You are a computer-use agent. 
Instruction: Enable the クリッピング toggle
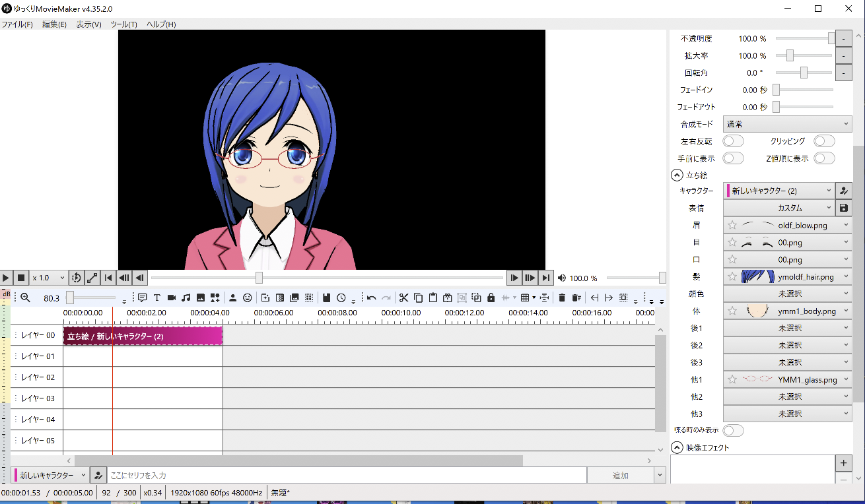click(x=824, y=141)
